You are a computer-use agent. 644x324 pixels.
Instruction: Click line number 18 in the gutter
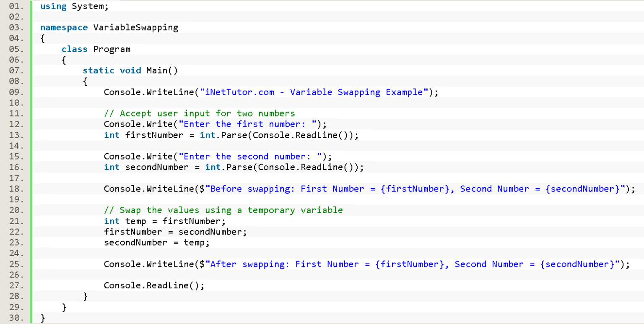click(15, 188)
